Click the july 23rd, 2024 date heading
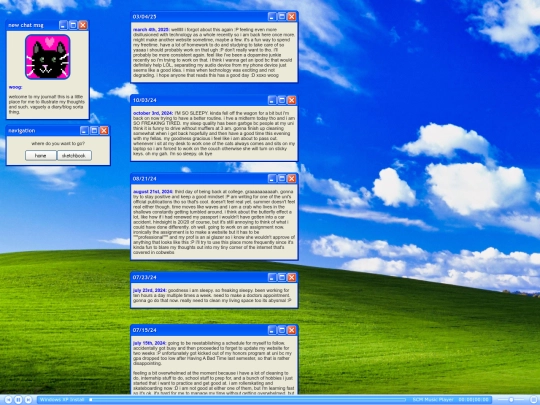The width and height of the screenshot is (540, 405). 150,290
